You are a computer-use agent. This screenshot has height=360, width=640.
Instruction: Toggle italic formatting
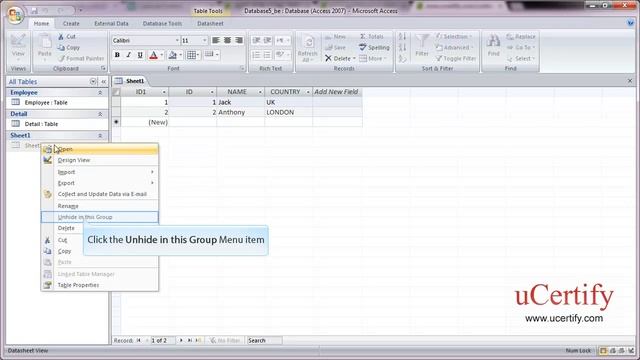(x=129, y=55)
